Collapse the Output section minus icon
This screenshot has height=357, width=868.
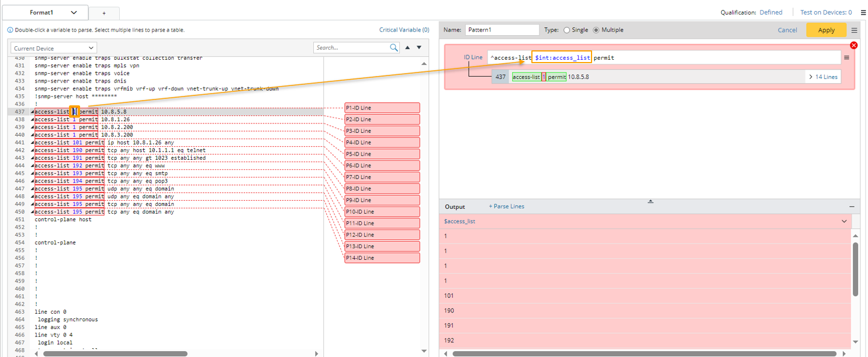point(852,207)
